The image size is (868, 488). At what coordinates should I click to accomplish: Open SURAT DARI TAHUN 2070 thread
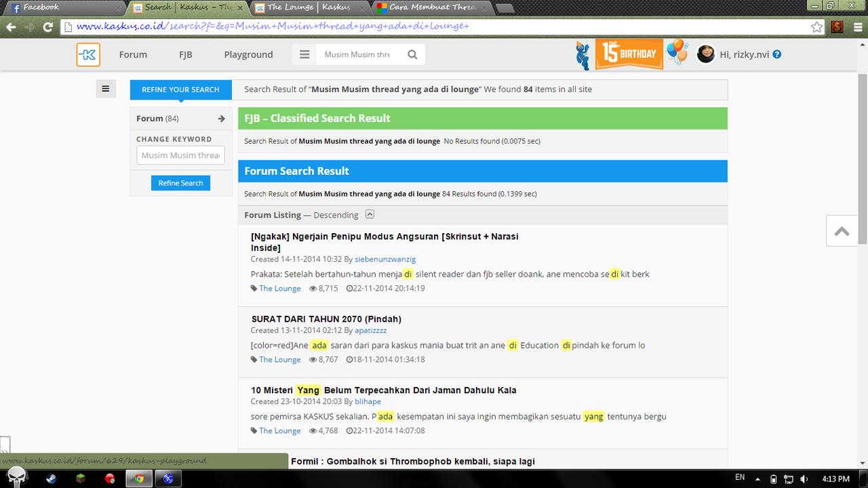[x=326, y=319]
